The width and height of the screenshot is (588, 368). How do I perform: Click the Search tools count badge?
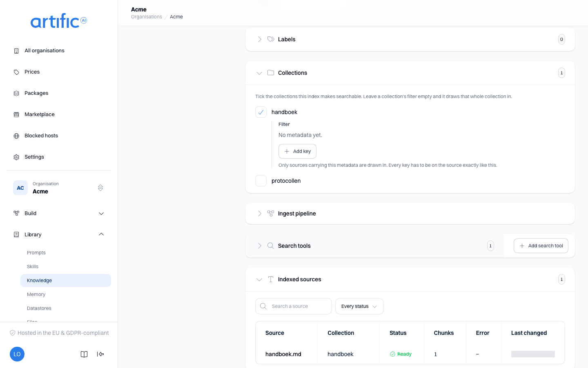click(x=490, y=246)
